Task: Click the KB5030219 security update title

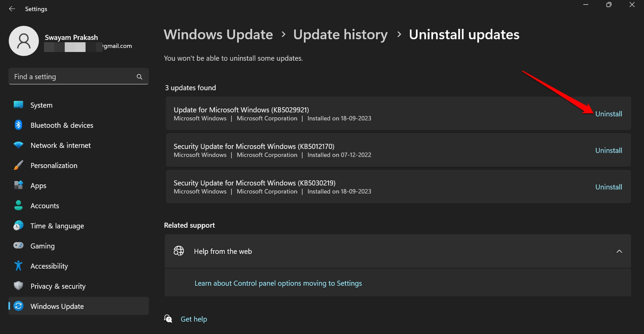Action: pos(255,183)
